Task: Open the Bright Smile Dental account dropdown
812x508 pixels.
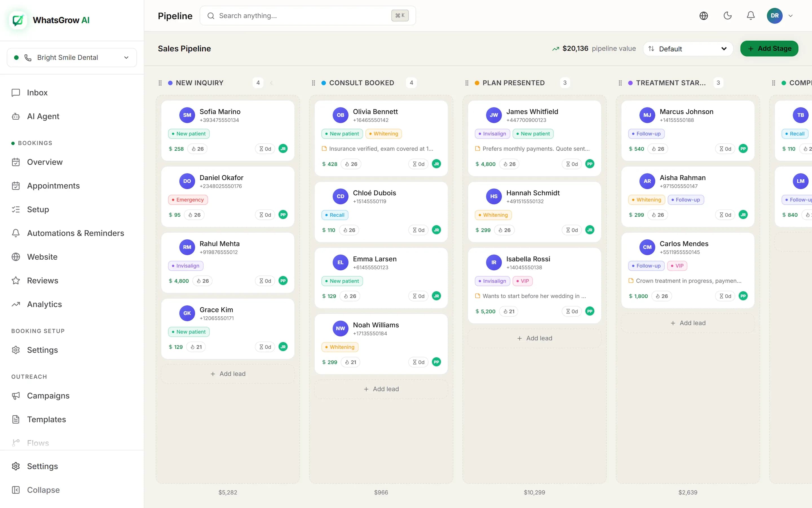Action: [x=72, y=58]
